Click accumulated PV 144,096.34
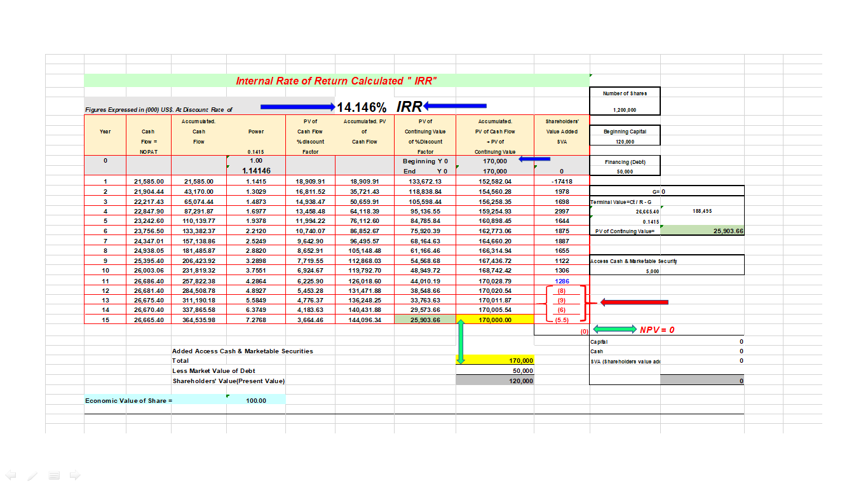 tap(365, 320)
